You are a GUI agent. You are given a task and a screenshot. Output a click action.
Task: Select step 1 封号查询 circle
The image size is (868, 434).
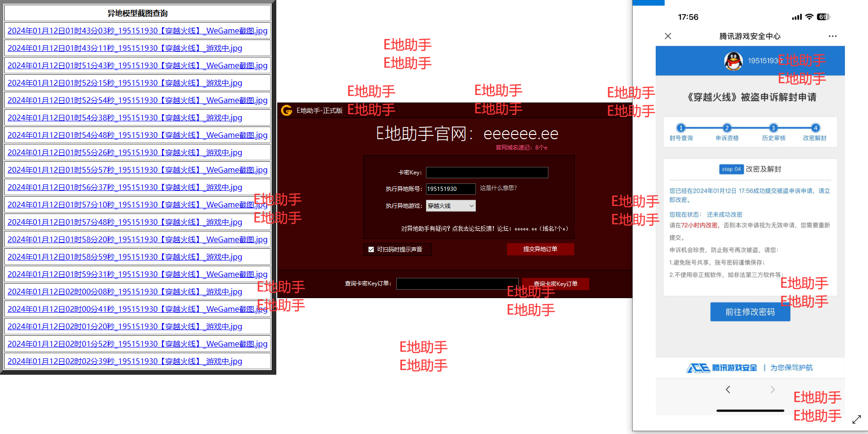click(681, 128)
